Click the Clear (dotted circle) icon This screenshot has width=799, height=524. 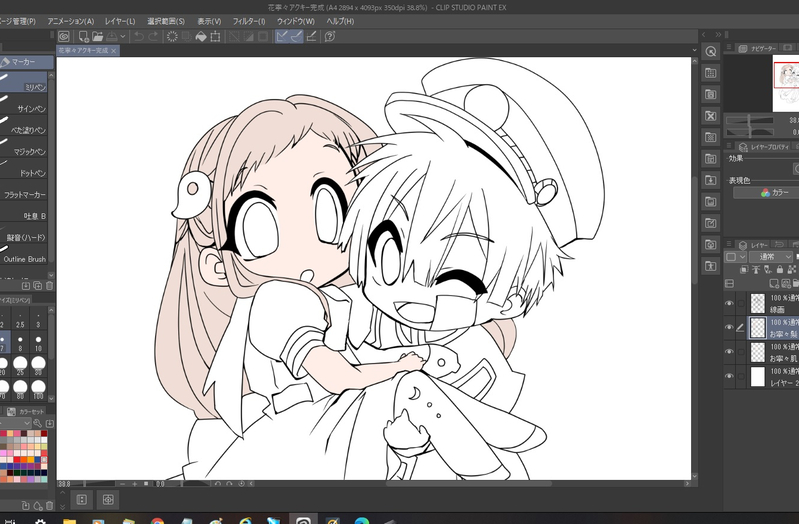point(172,36)
